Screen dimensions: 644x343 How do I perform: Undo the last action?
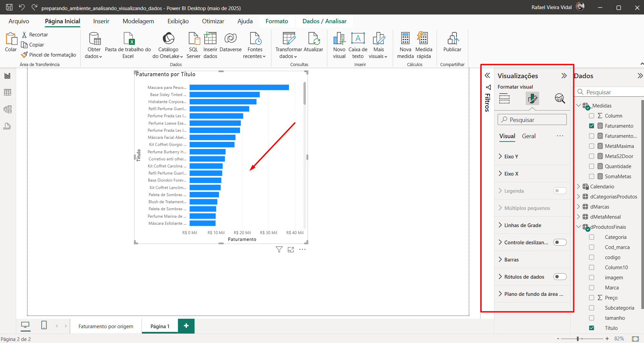click(x=22, y=7)
